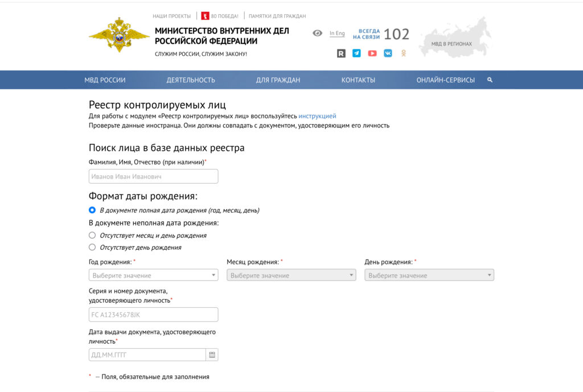Expand the "Месяц рождения" dropdown
583x392 pixels.
tap(291, 275)
